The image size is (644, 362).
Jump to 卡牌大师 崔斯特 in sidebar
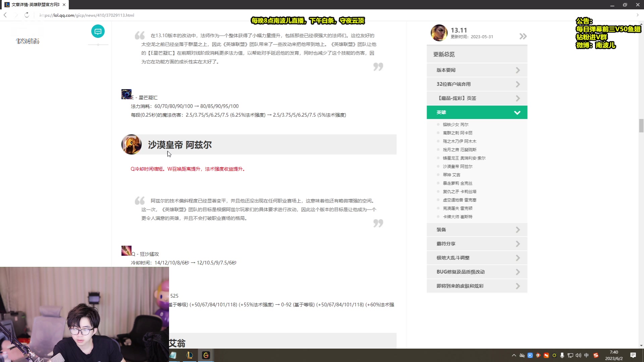[x=458, y=217]
